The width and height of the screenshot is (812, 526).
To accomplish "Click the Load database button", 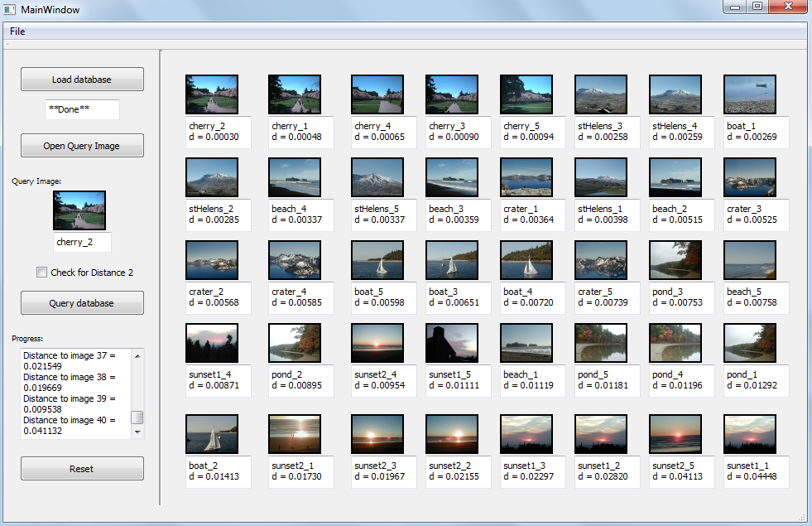I will [x=82, y=80].
